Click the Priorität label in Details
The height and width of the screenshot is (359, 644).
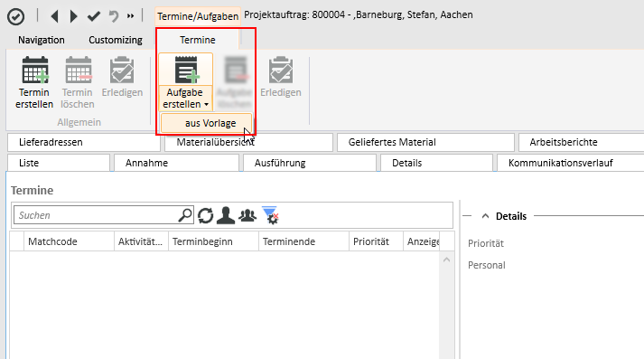(486, 243)
